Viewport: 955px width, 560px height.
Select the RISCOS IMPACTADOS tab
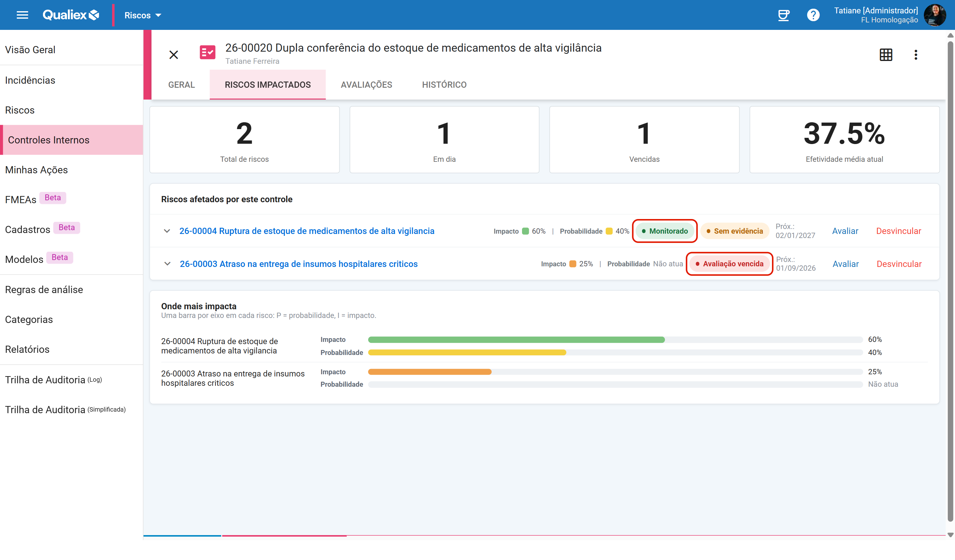pos(268,85)
